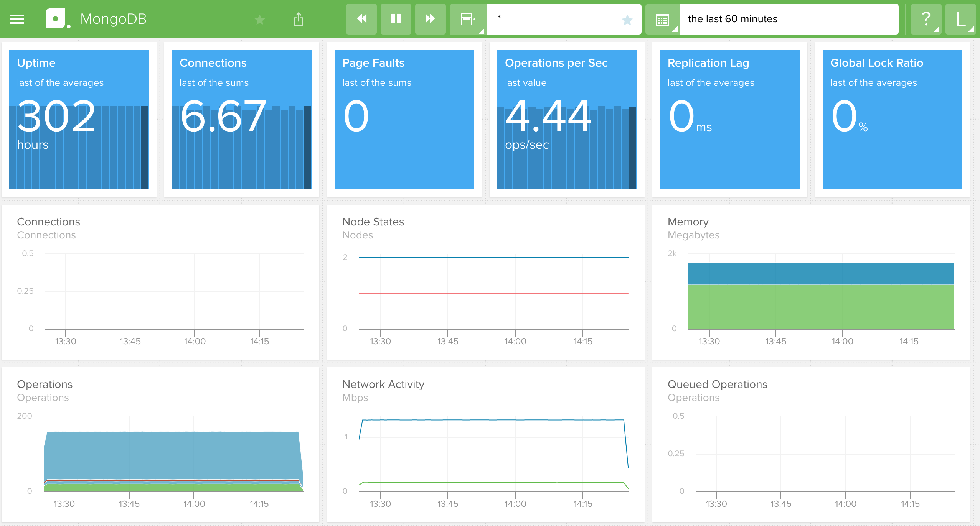Open the Uptime 302 hours tile
The image size is (980, 526).
coord(79,120)
